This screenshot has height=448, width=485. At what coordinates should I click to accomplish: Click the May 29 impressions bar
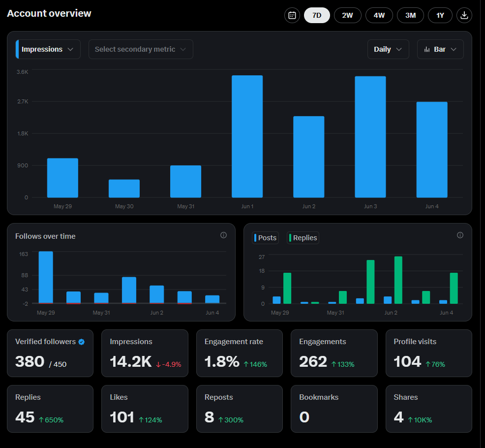pyautogui.click(x=62, y=178)
